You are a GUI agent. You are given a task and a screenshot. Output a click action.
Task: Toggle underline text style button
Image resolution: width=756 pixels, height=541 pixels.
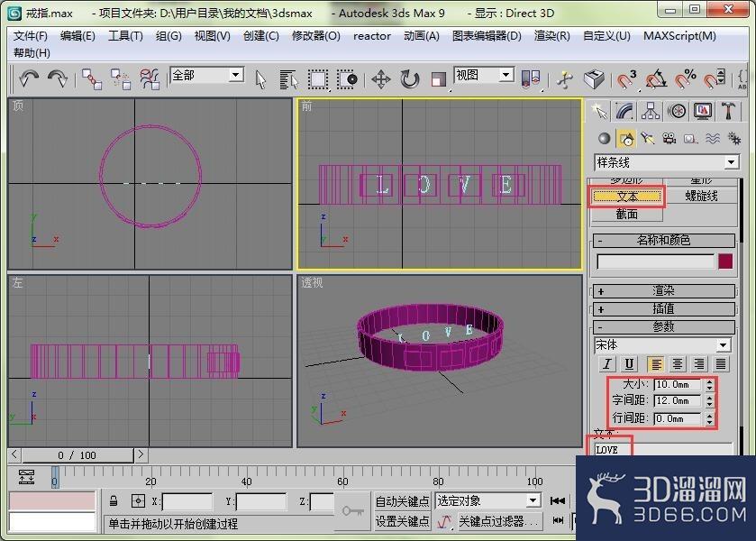coord(629,364)
